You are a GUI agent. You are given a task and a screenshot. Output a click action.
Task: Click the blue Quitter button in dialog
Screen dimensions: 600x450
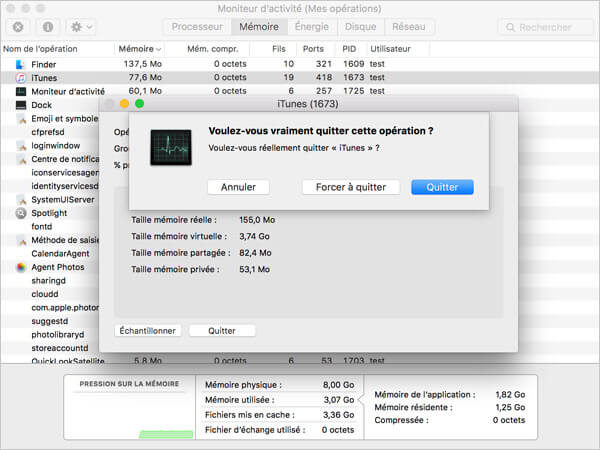442,187
